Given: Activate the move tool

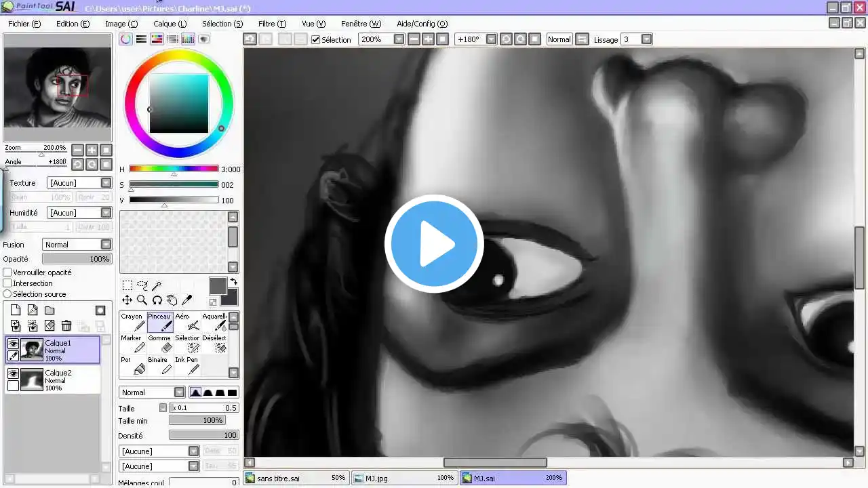Looking at the screenshot, I should tap(127, 300).
